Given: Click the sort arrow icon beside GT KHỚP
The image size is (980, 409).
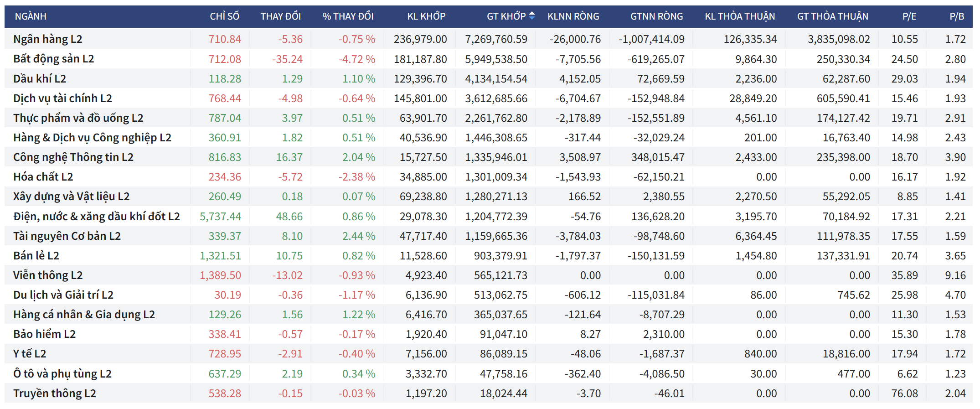Looking at the screenshot, I should pyautogui.click(x=531, y=16).
